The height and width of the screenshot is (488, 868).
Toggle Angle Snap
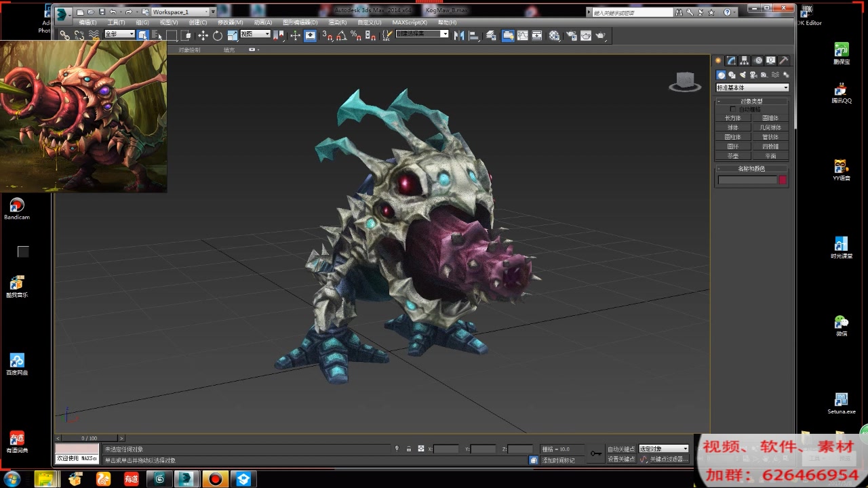[x=342, y=35]
